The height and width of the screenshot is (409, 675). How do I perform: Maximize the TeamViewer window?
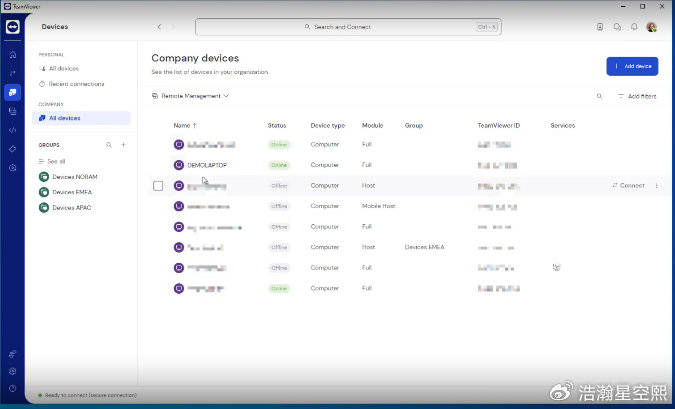coord(642,6)
